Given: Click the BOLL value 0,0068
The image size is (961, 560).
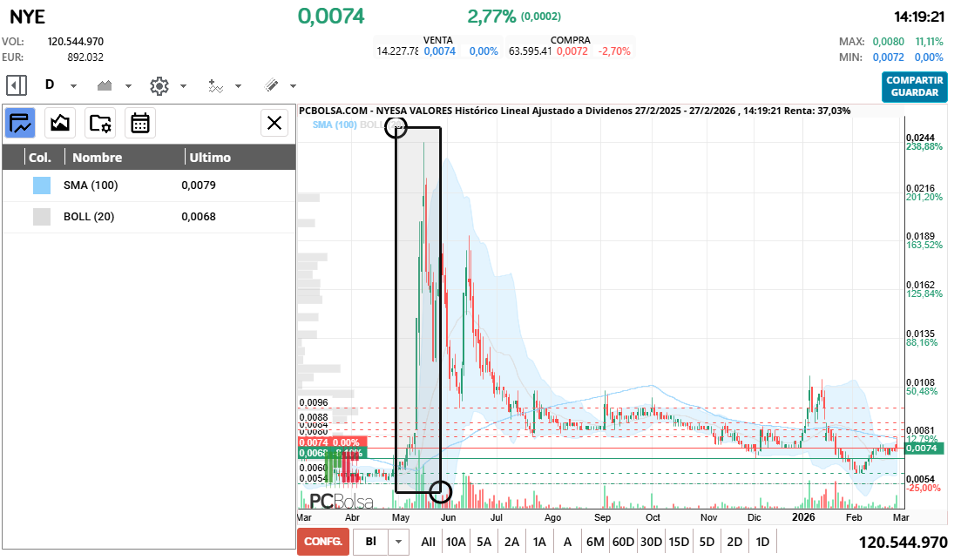Looking at the screenshot, I should coord(199,216).
